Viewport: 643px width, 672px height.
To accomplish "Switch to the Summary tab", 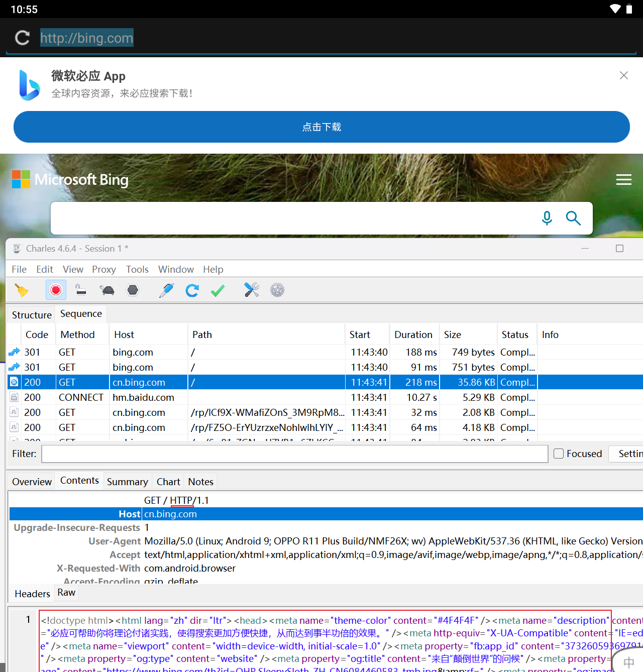I will click(x=128, y=482).
